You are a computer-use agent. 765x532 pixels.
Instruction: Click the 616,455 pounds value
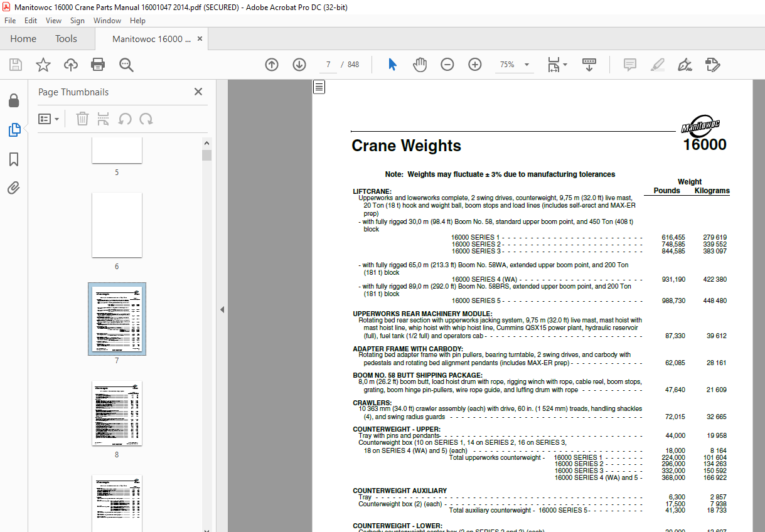673,237
